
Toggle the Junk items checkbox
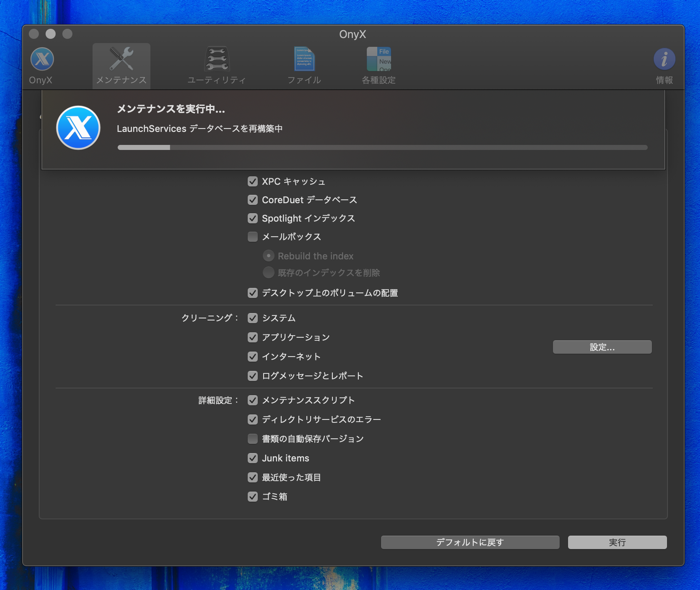pyautogui.click(x=253, y=458)
